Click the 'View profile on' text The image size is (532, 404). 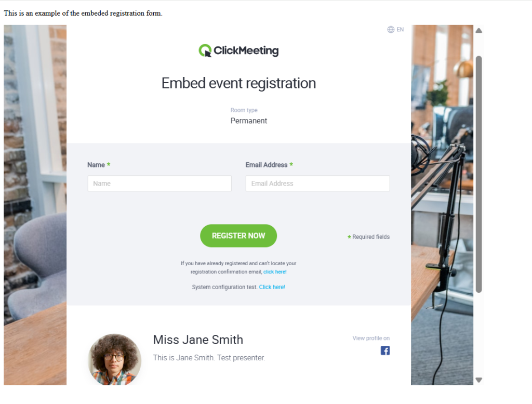coord(371,338)
